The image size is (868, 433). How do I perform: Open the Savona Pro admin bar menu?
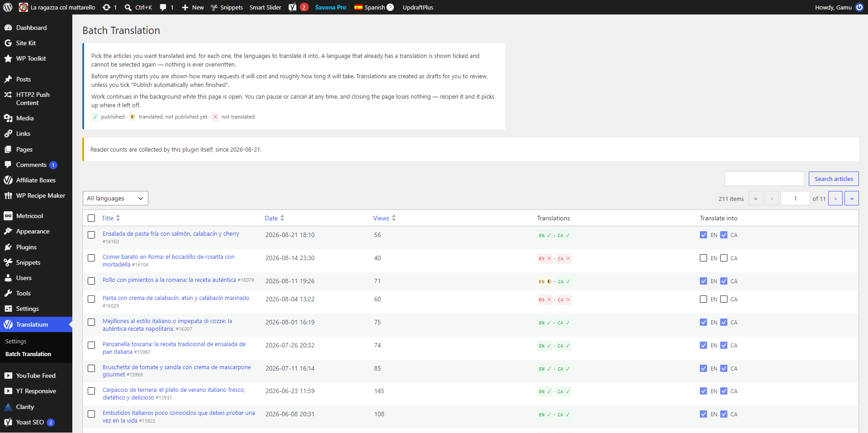(330, 7)
